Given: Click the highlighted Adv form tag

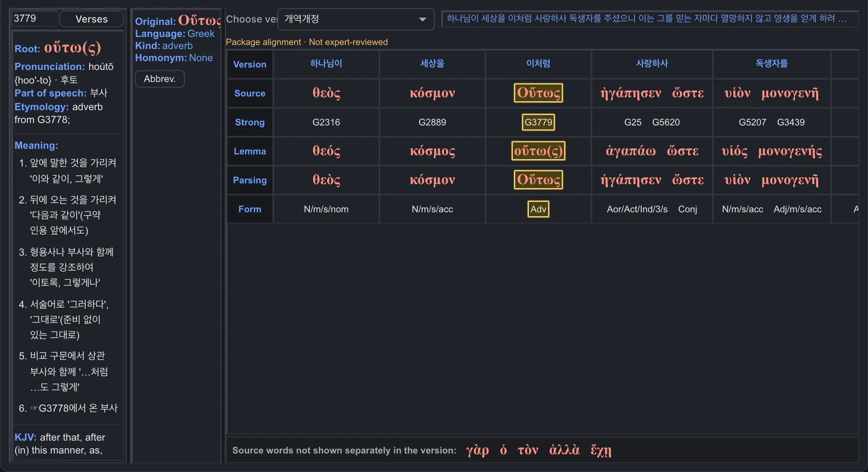Looking at the screenshot, I should point(538,209).
